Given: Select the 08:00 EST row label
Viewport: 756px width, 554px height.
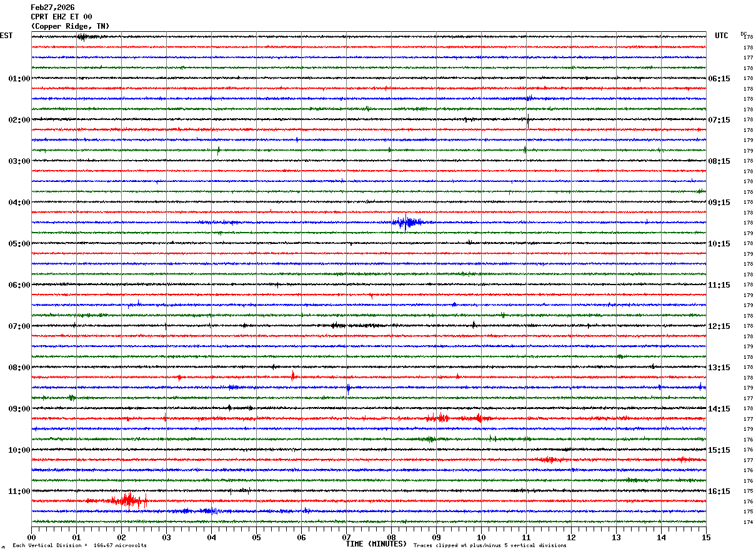Looking at the screenshot, I should [19, 368].
